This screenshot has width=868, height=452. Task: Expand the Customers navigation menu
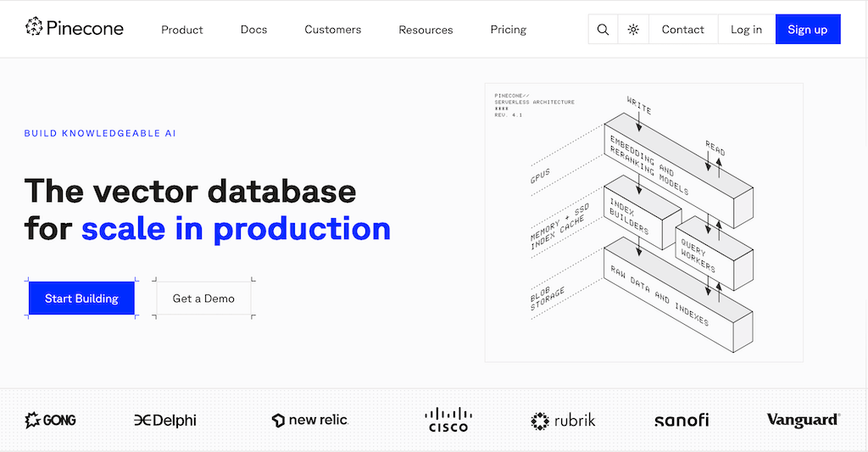332,30
